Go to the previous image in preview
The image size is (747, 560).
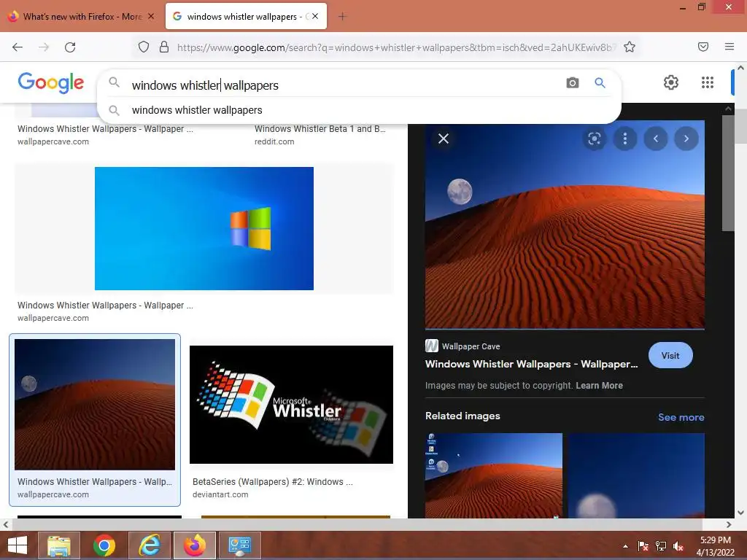pos(656,139)
